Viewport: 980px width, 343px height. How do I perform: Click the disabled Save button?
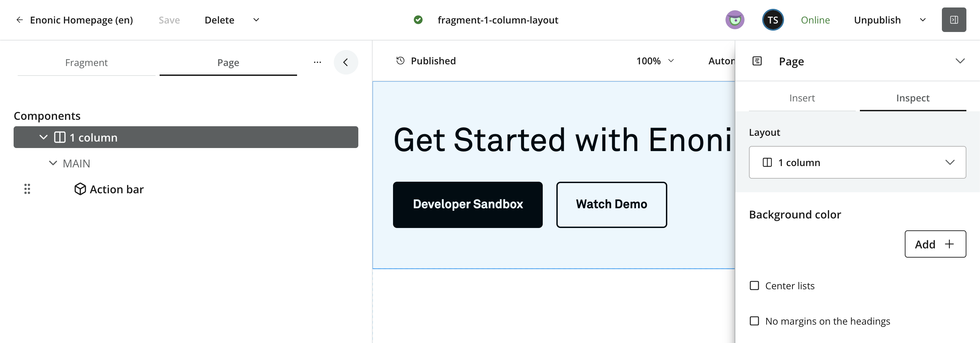coord(169,20)
